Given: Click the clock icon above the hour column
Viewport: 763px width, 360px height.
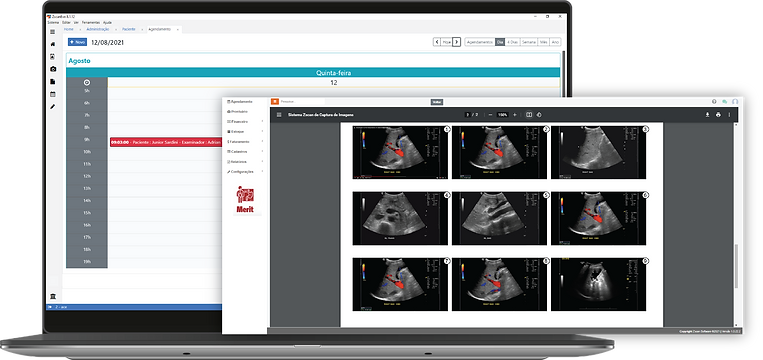Looking at the screenshot, I should [87, 83].
